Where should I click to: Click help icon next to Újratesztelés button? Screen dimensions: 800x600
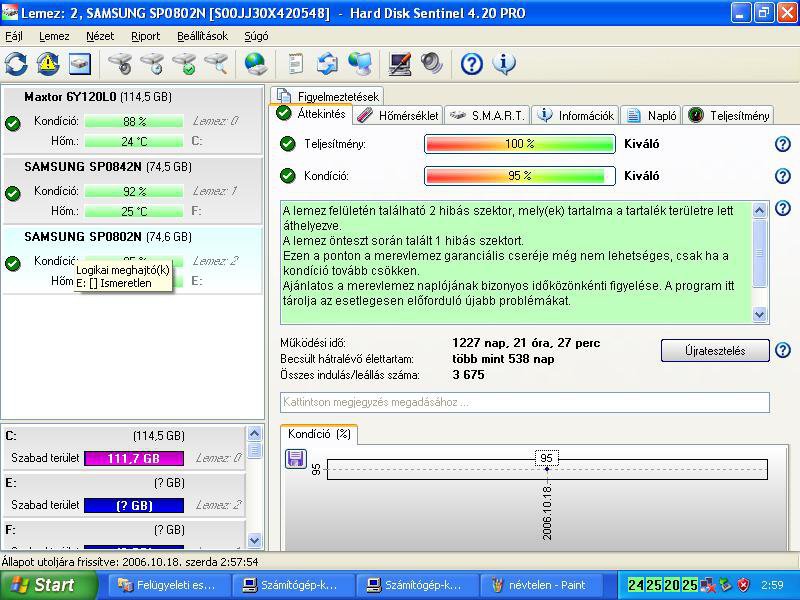coord(783,351)
